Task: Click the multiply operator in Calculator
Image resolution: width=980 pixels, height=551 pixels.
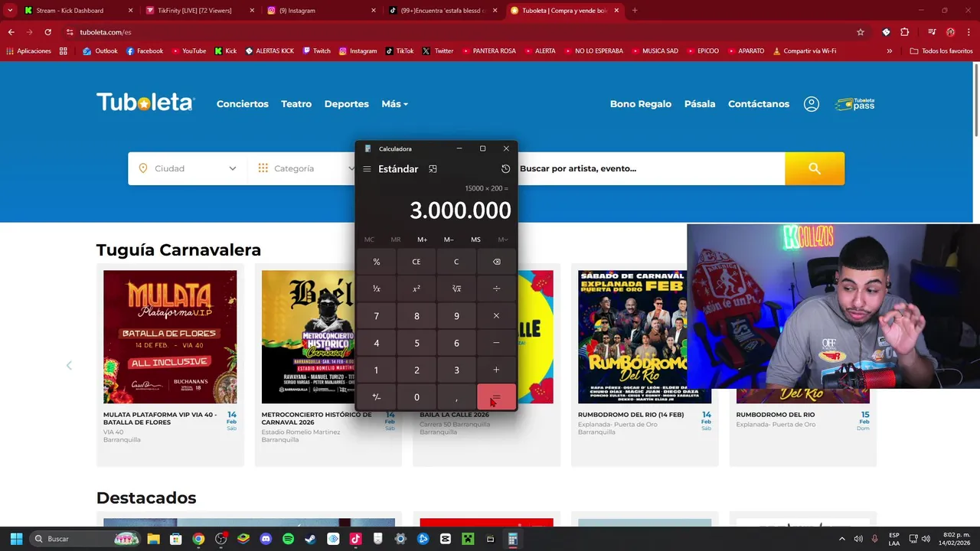Action: pyautogui.click(x=496, y=316)
